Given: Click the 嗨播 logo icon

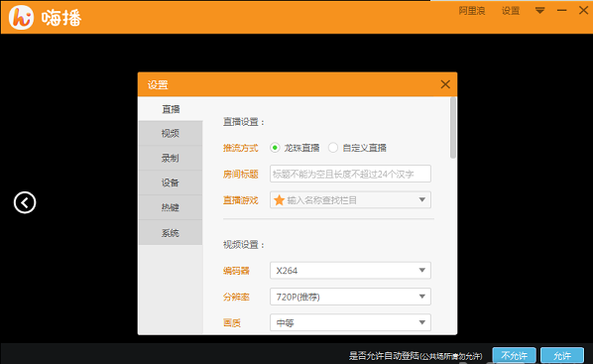Looking at the screenshot, I should 21,18.
